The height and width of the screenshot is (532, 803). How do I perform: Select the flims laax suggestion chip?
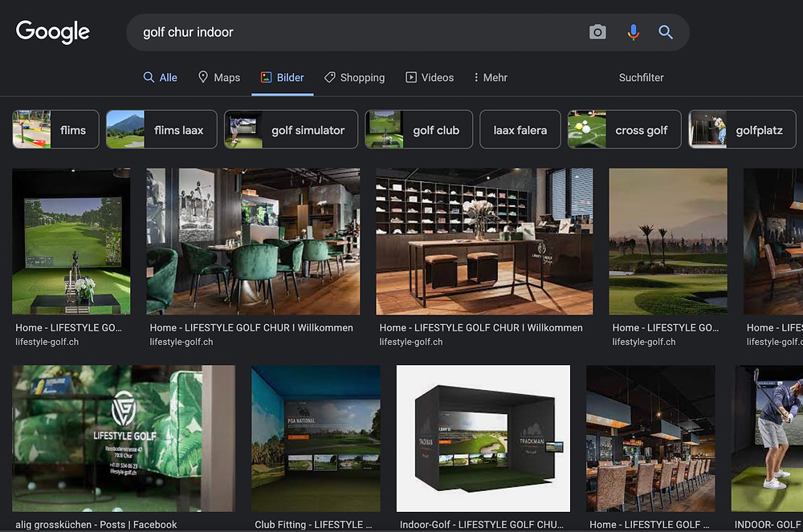coord(161,129)
